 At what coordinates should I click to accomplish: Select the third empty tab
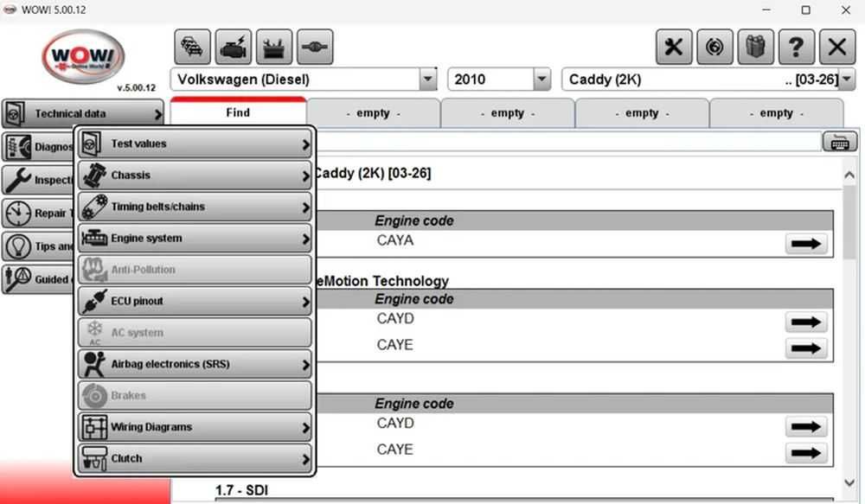[x=642, y=113]
